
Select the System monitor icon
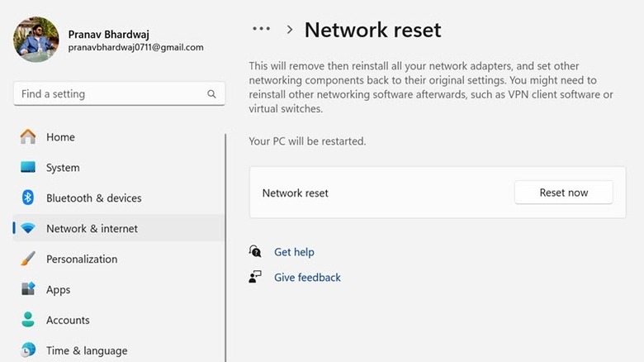pos(28,168)
